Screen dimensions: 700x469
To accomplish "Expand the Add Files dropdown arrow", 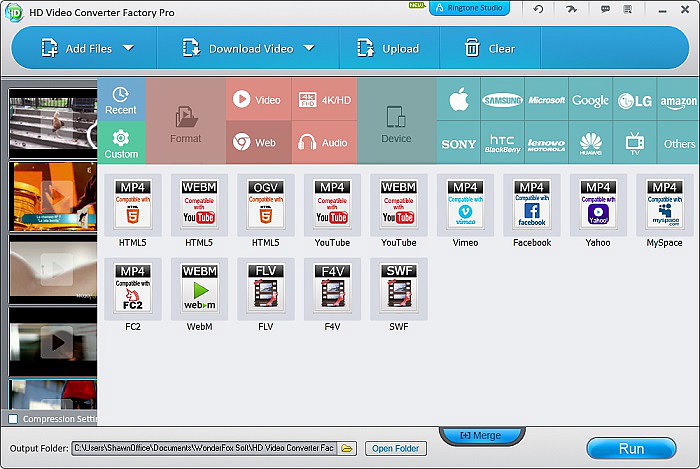I will (128, 48).
